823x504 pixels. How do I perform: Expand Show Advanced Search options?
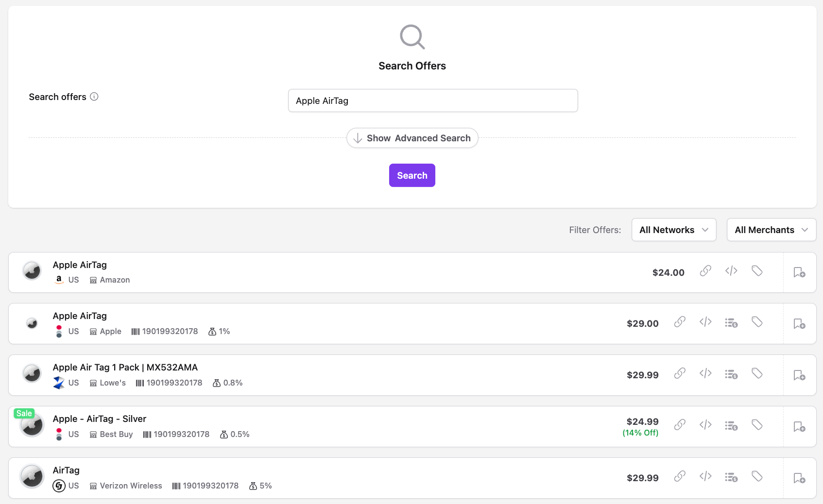coord(412,138)
